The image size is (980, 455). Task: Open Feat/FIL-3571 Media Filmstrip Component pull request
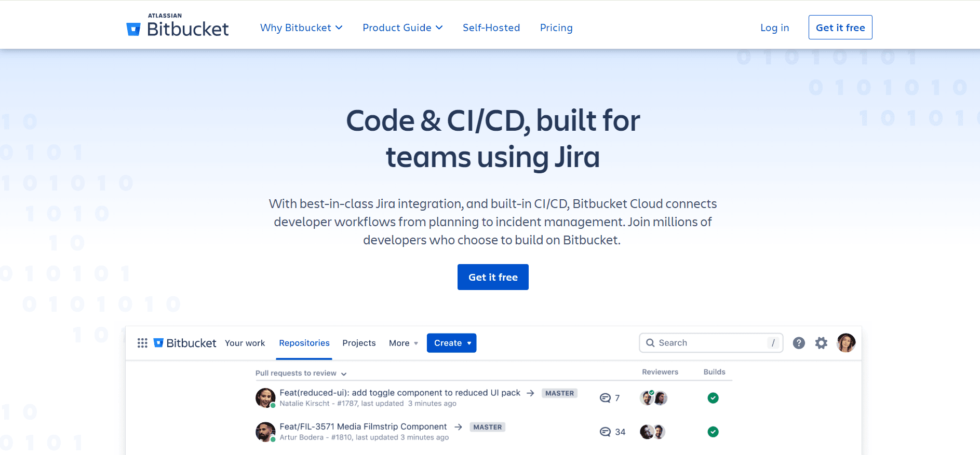pyautogui.click(x=363, y=426)
